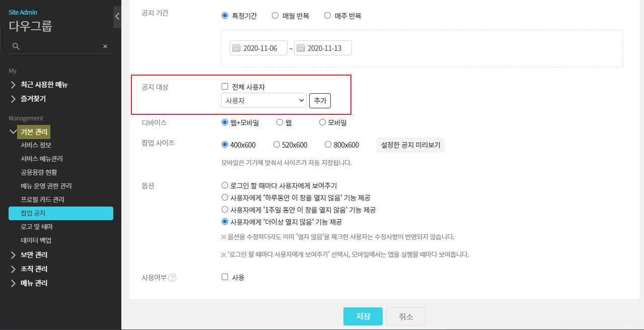Viewport: 644px width, 330px height.
Task: Select 모바일 device radio button
Action: [322, 122]
